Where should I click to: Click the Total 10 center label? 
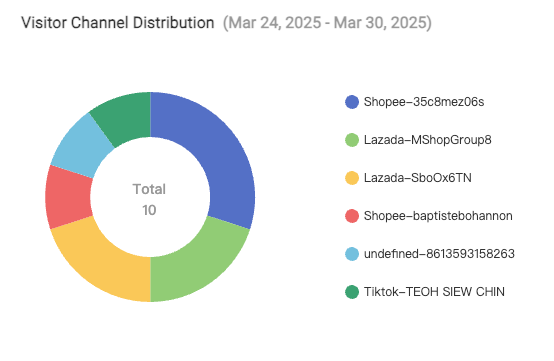[x=149, y=200]
